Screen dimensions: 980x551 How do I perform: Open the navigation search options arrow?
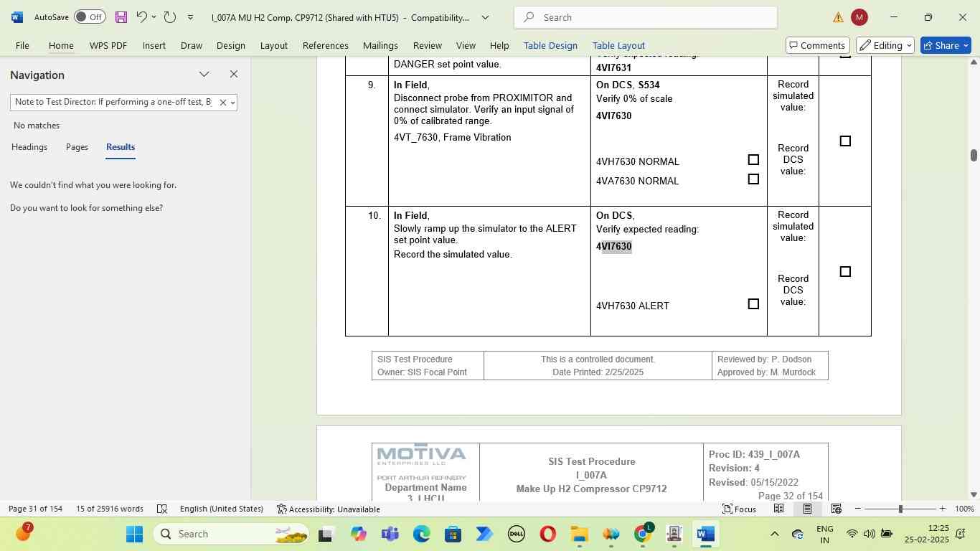click(232, 103)
